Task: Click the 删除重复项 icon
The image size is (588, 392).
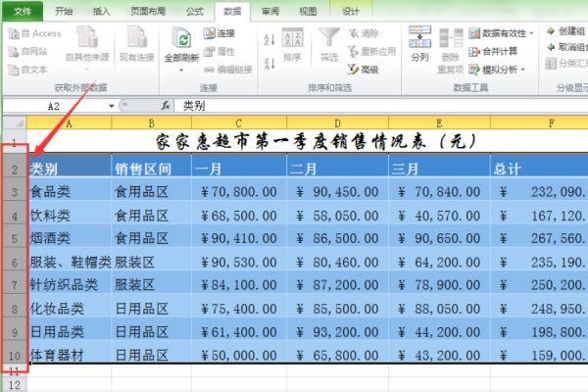Action: click(x=451, y=38)
